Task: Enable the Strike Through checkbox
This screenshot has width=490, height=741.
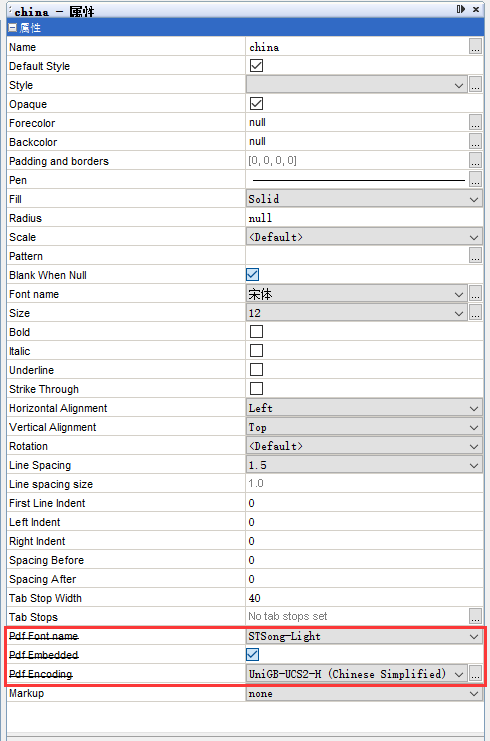Action: [256, 388]
